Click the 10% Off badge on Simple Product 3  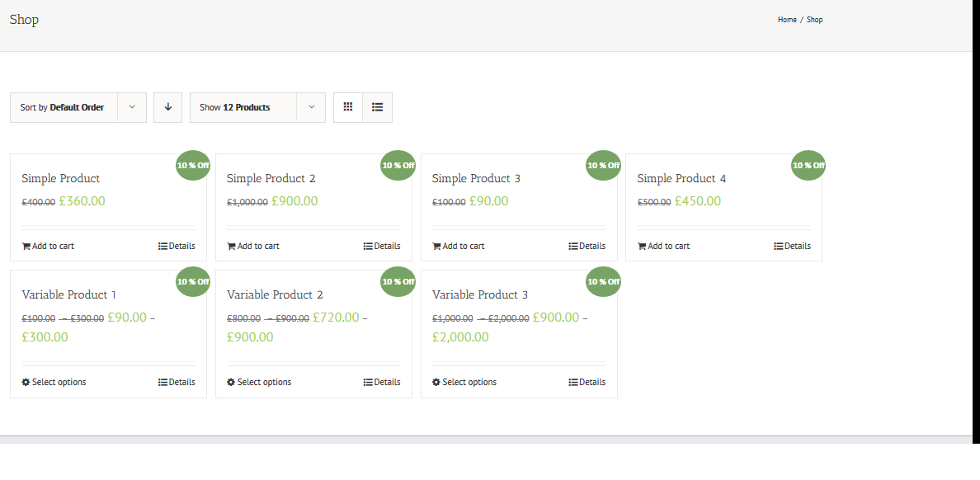coord(603,165)
